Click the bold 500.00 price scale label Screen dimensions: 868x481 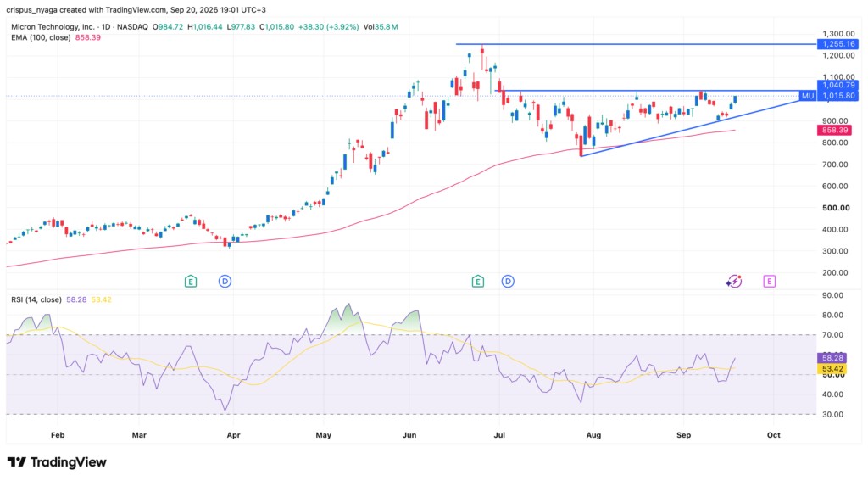click(x=836, y=208)
